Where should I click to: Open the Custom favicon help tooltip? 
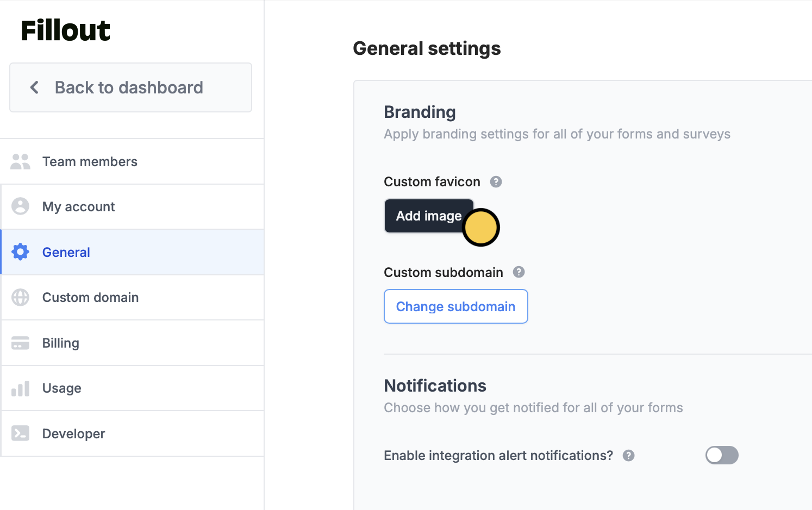496,181
